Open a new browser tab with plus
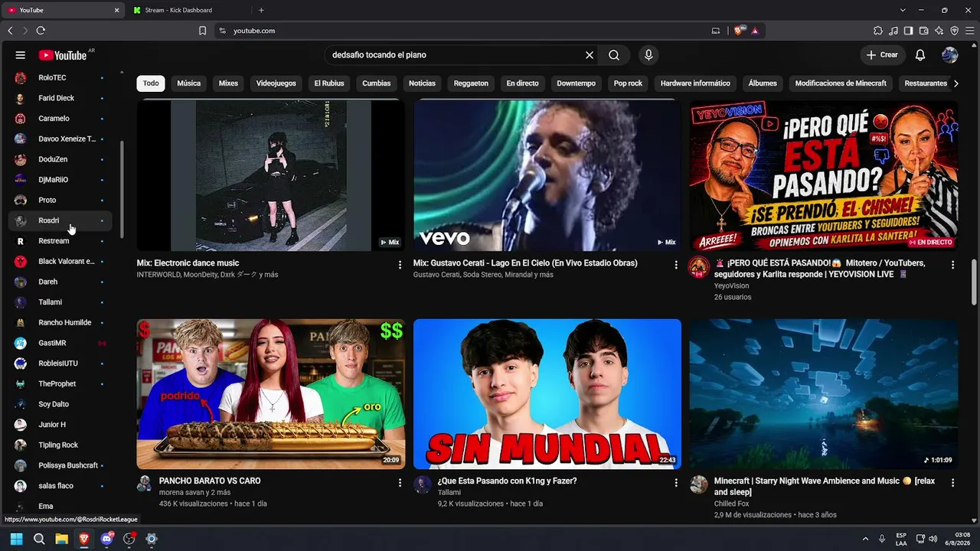 tap(261, 10)
